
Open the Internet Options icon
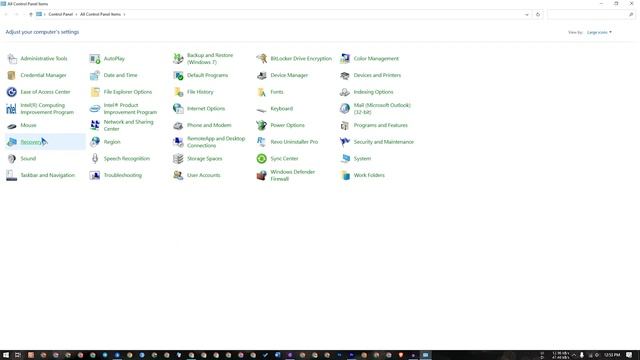coord(178,109)
